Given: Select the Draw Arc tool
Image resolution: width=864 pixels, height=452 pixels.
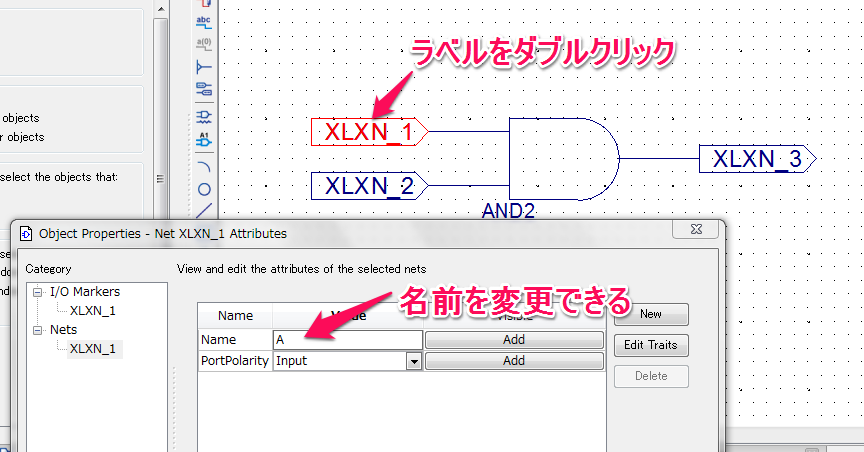Looking at the screenshot, I should click(204, 165).
